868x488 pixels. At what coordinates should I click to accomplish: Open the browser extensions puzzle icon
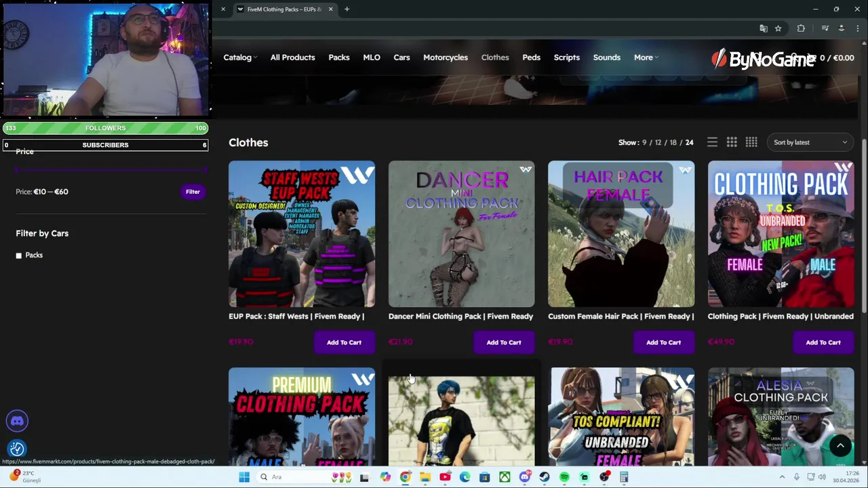click(801, 28)
